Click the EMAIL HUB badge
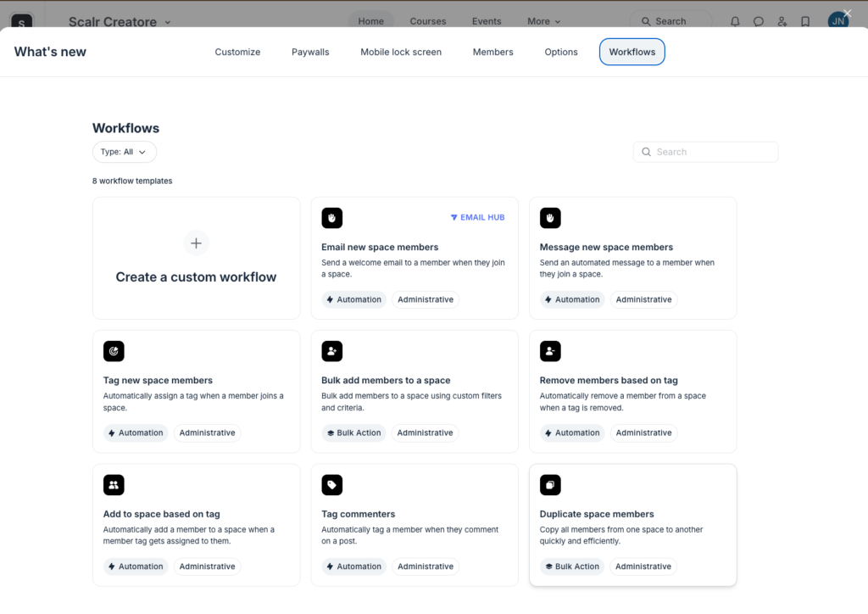Image resolution: width=868 pixels, height=614 pixels. [477, 218]
